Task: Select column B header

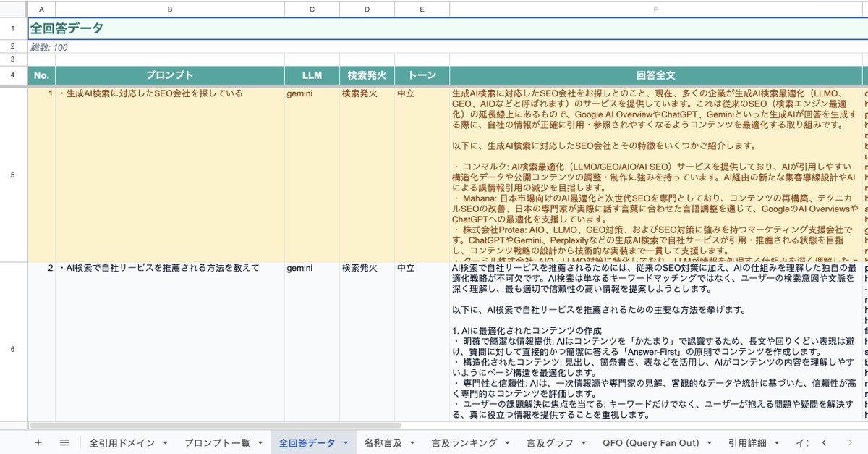Action: 170,9
